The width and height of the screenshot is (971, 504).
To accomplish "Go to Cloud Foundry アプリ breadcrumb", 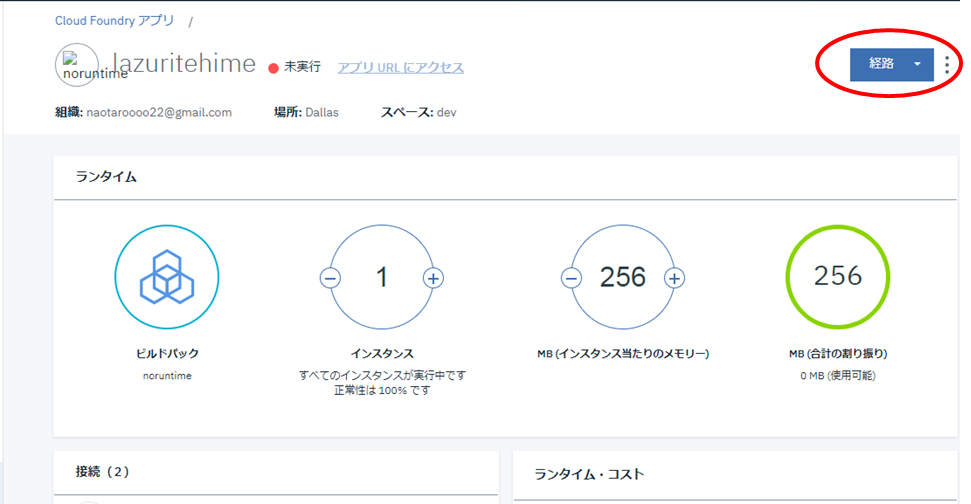I will [x=115, y=20].
